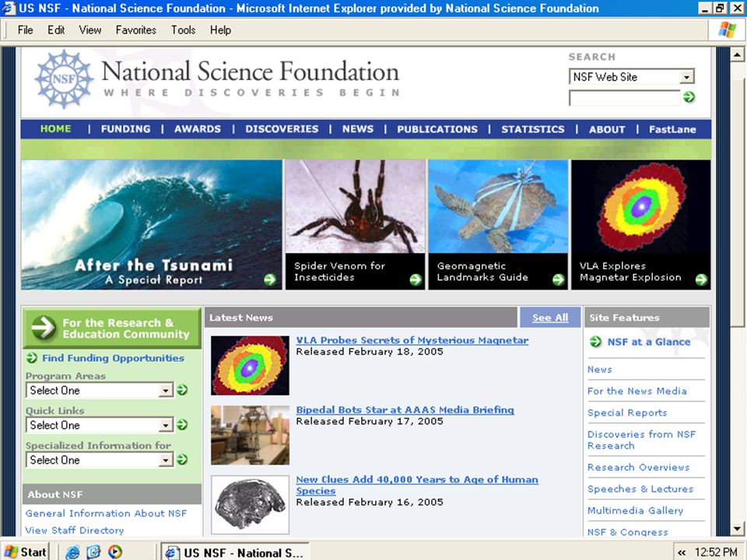
Task: Click arrow icon beside Find Funding Opportunities
Action: 32,358
